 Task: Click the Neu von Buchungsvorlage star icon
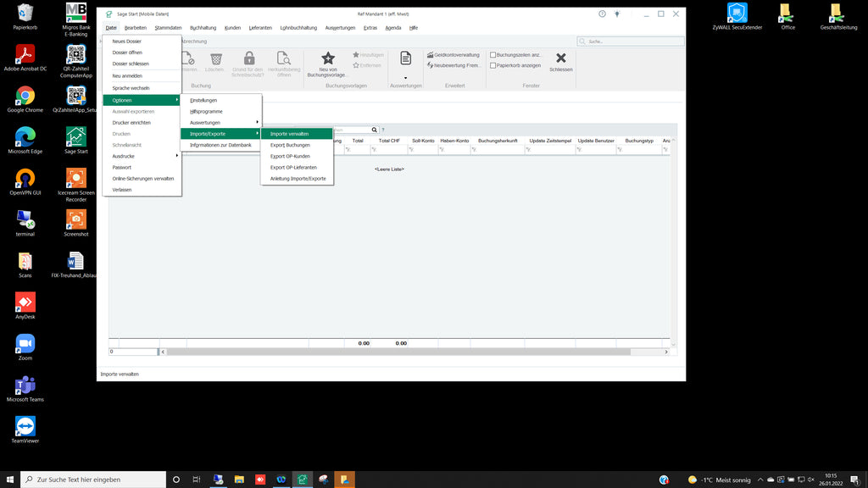(x=328, y=58)
